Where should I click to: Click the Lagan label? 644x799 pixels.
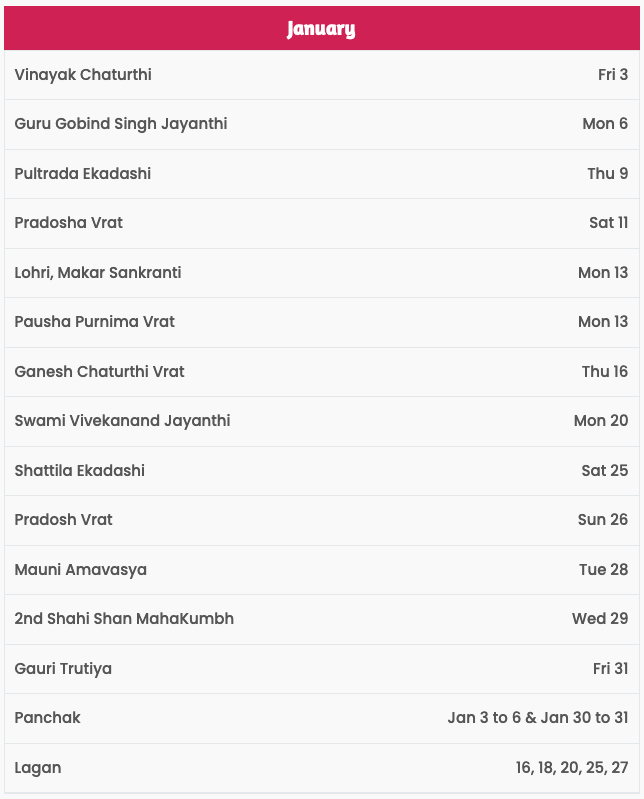38,768
